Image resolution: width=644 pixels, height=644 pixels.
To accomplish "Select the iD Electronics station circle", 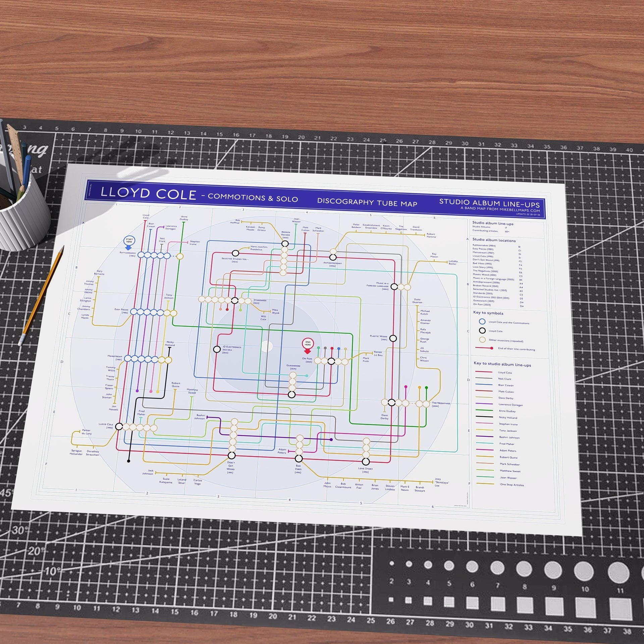I will [217, 350].
